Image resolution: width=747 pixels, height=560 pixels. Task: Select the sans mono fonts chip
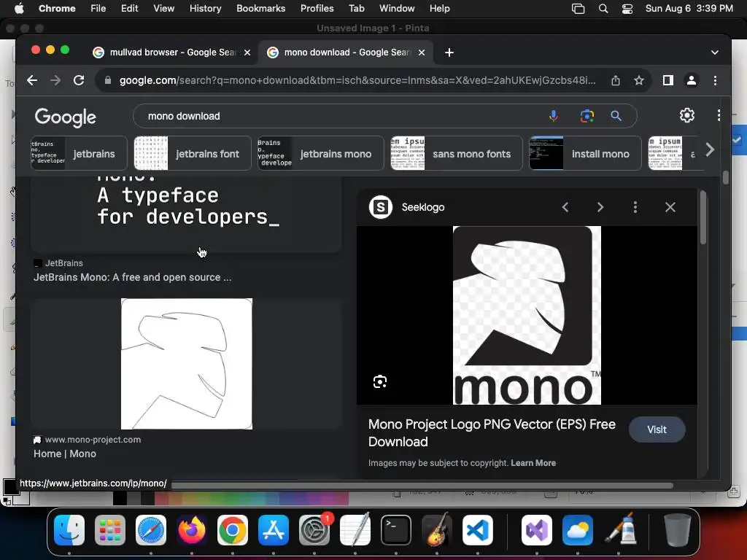(457, 153)
